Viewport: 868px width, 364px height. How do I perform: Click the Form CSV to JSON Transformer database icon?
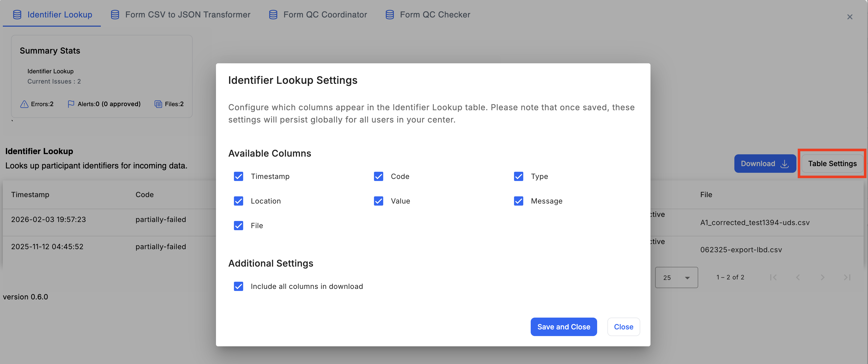pos(115,14)
